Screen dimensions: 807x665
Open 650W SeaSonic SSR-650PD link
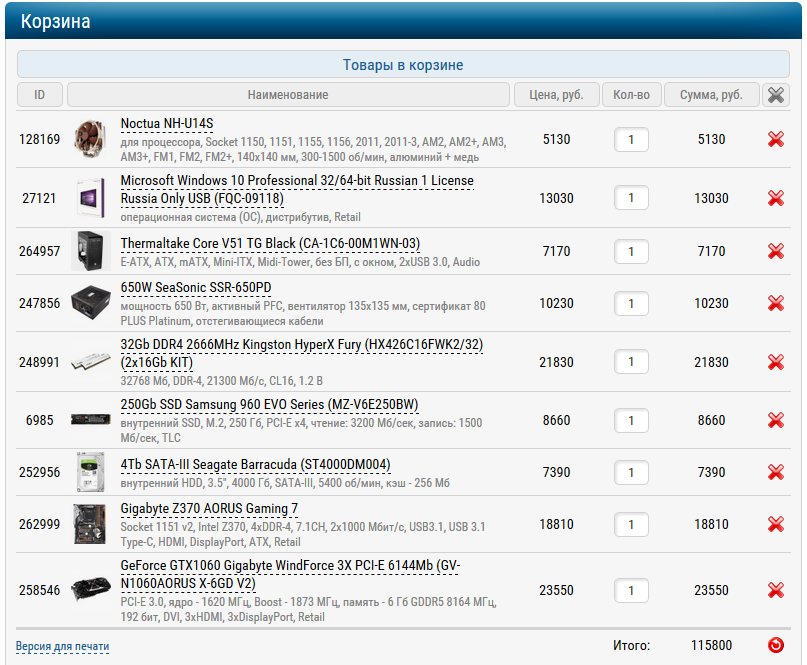pos(196,288)
